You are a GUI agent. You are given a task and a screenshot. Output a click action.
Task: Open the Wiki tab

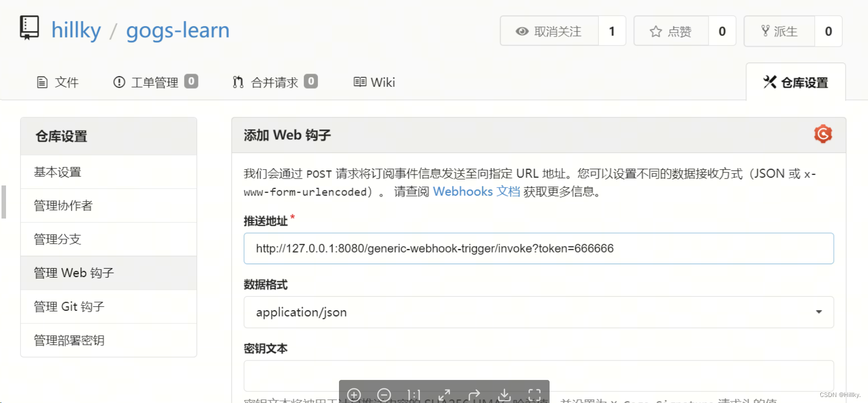coord(374,82)
